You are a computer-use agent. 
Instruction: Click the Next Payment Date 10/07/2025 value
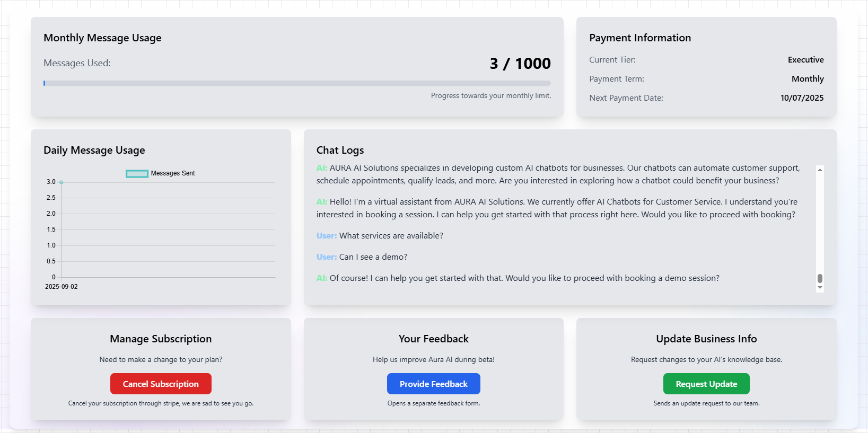[x=801, y=98]
